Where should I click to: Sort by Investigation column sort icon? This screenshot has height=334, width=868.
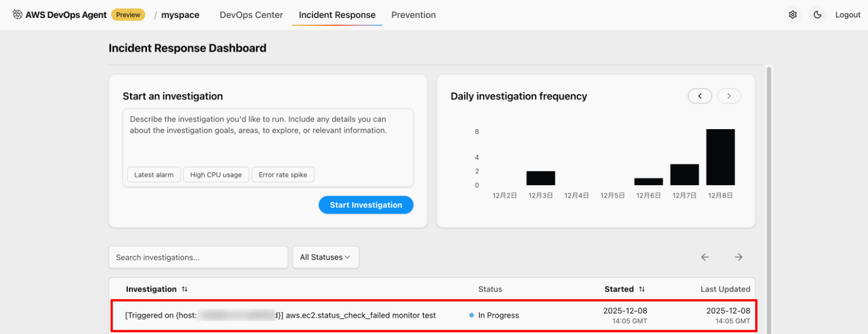coord(185,289)
